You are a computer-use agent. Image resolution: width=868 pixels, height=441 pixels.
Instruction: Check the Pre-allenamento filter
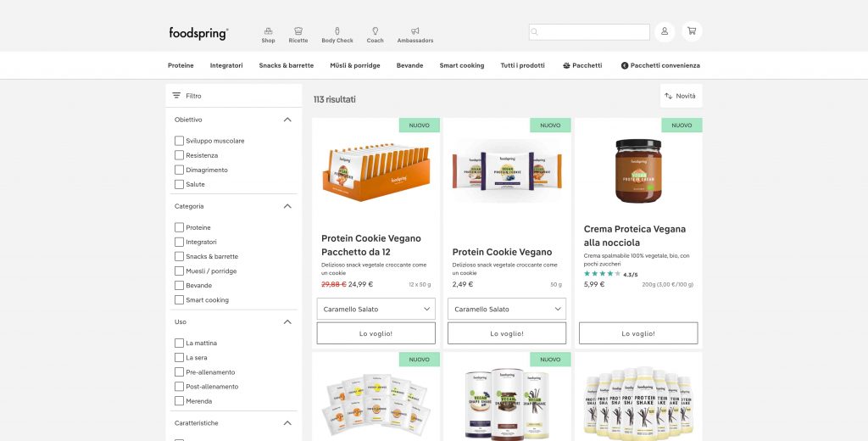pyautogui.click(x=180, y=371)
